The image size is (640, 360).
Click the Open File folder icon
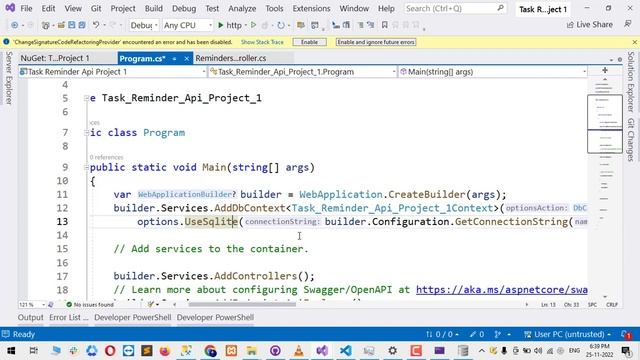point(61,25)
